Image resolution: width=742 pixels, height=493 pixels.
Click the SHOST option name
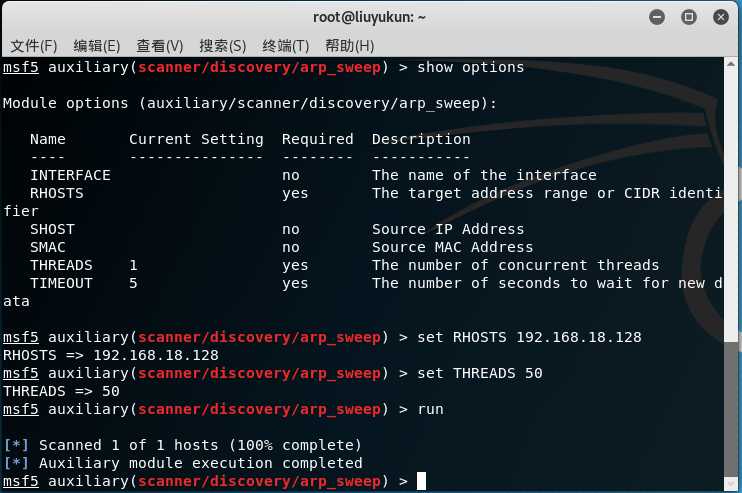pyautogui.click(x=52, y=229)
